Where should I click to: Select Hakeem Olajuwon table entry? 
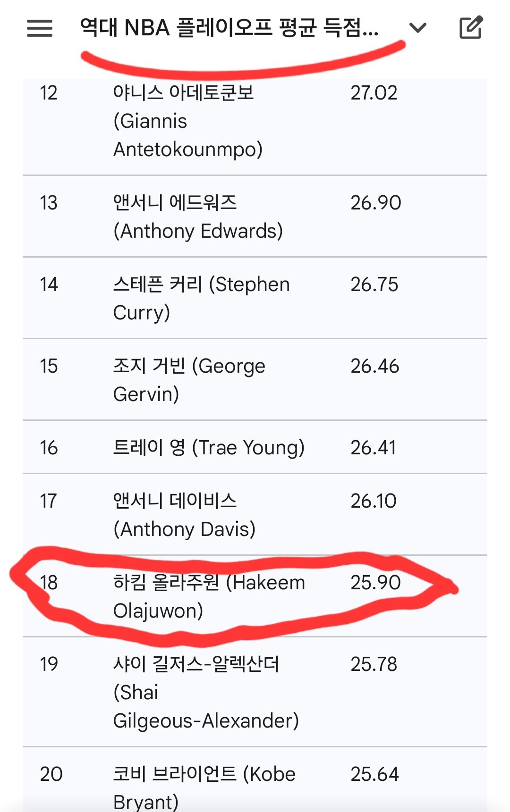[209, 596]
